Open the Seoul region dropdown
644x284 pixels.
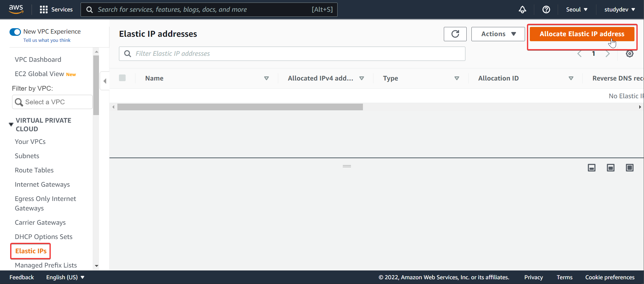(x=577, y=10)
